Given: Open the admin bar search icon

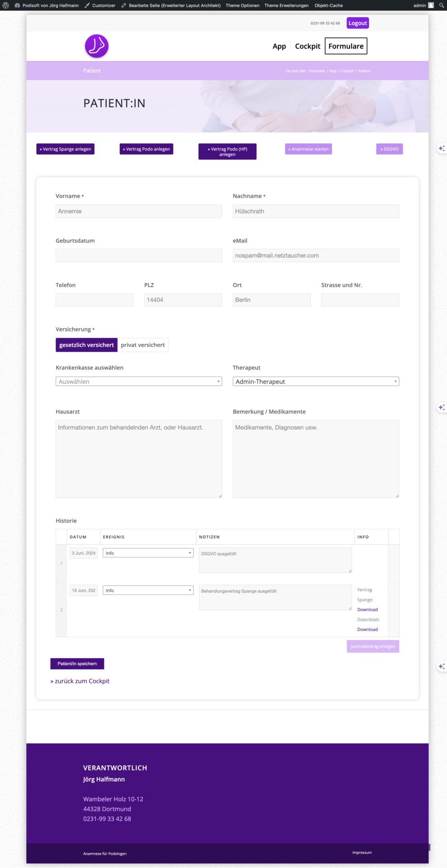Looking at the screenshot, I should [x=441, y=5].
